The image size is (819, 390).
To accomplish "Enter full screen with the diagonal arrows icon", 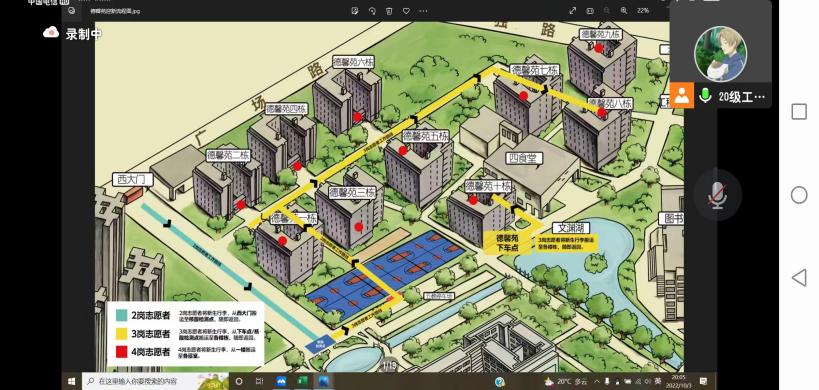I will [x=572, y=10].
